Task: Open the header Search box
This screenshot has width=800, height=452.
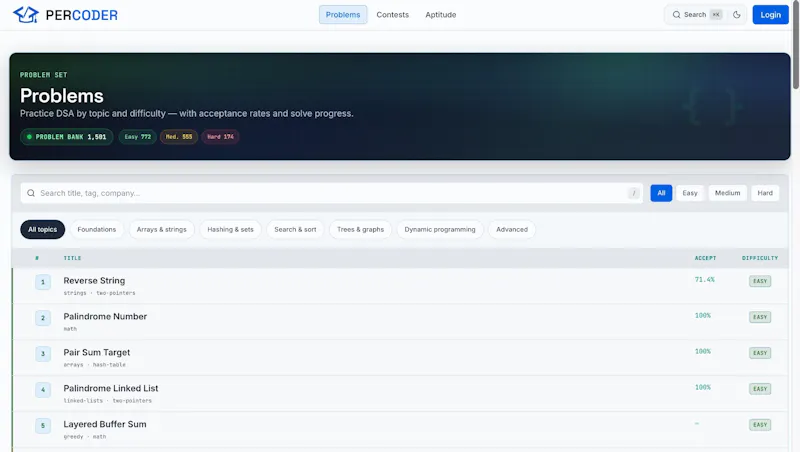Action: tap(697, 15)
